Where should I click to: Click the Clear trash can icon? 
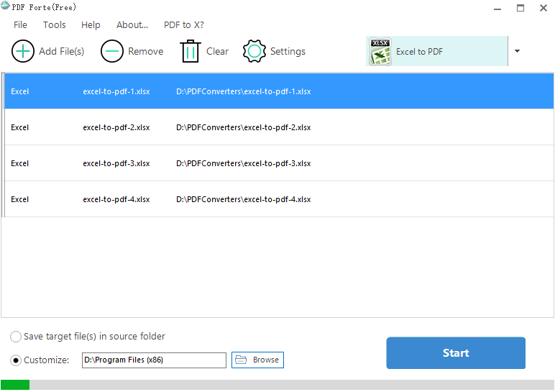(191, 51)
